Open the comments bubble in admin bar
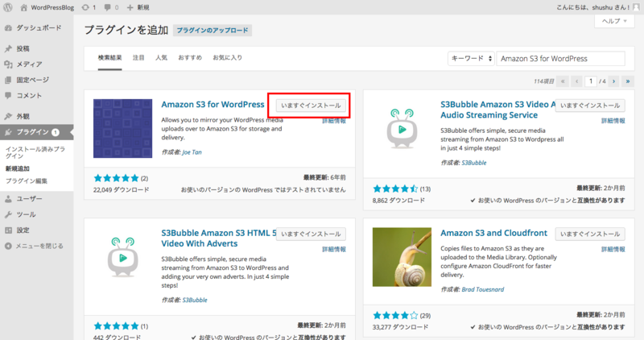Viewport: 644px width, 340px height. tap(108, 7)
